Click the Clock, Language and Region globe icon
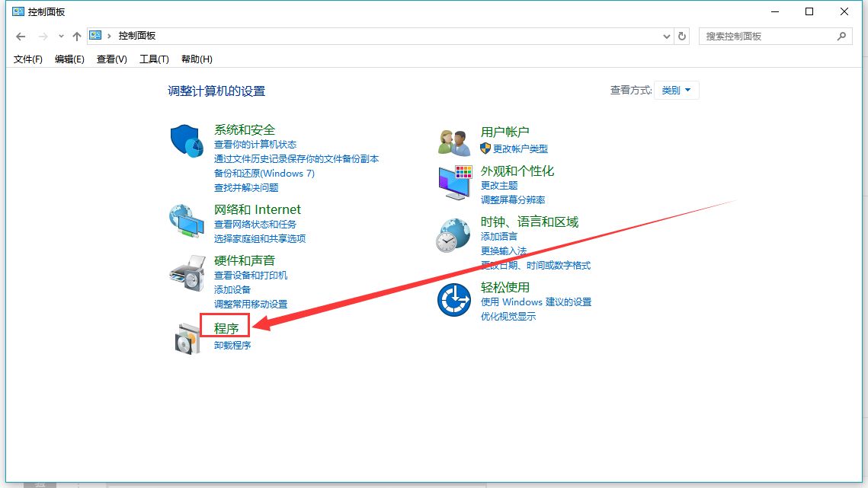The width and height of the screenshot is (868, 488). click(x=453, y=235)
